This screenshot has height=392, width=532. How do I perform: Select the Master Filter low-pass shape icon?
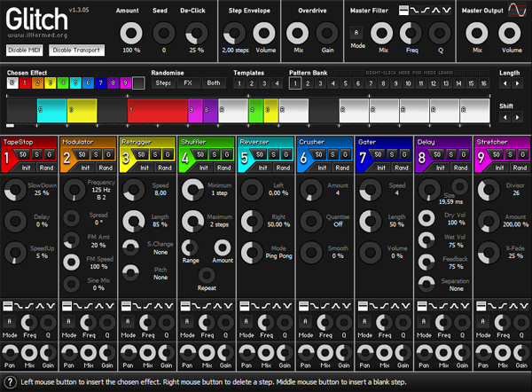tap(414, 11)
